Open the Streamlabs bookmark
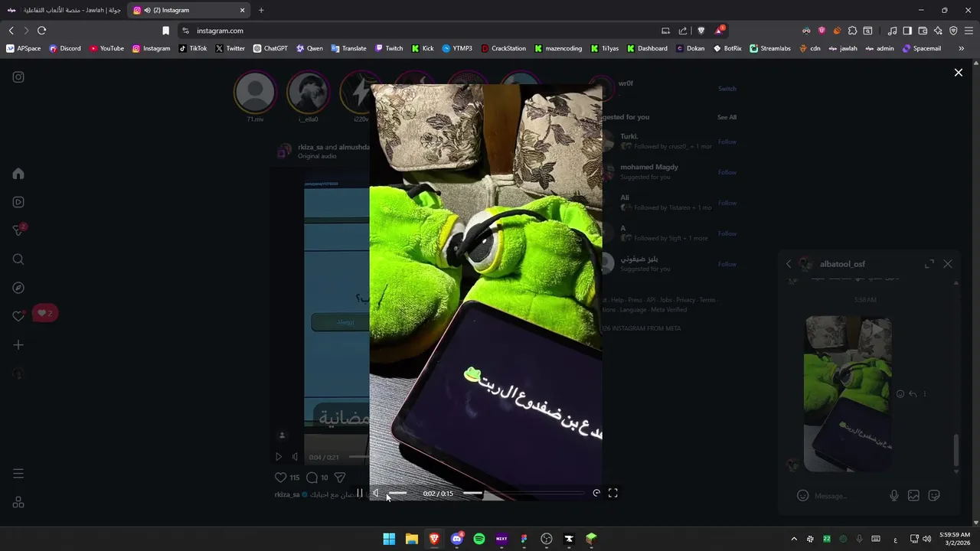 coord(770,48)
